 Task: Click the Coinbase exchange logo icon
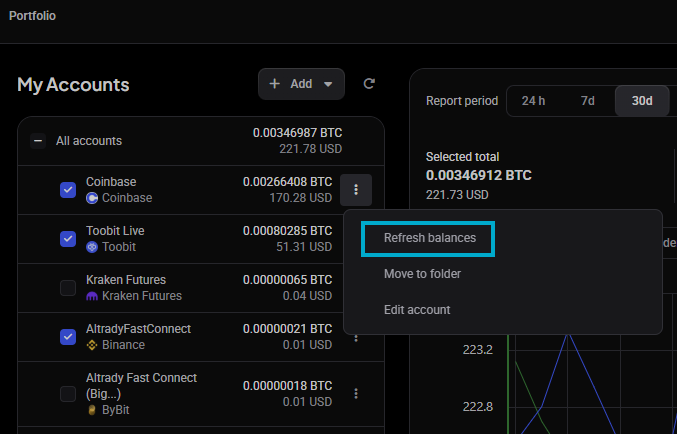point(92,198)
